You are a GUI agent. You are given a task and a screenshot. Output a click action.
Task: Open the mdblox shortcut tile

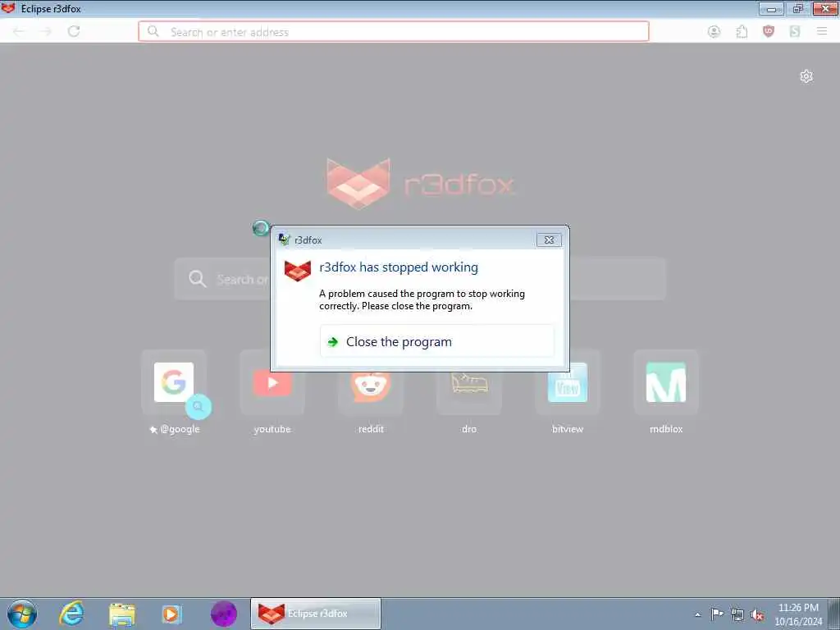pos(666,382)
